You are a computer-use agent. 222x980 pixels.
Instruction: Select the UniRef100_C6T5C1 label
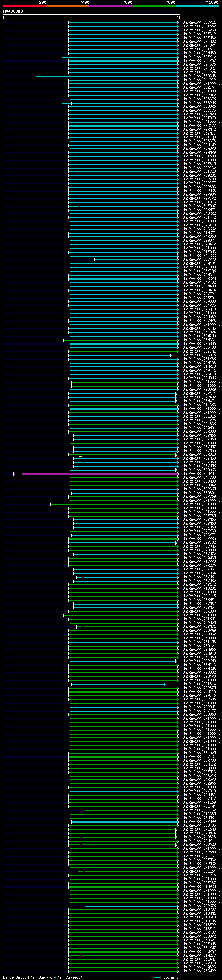pos(199,49)
